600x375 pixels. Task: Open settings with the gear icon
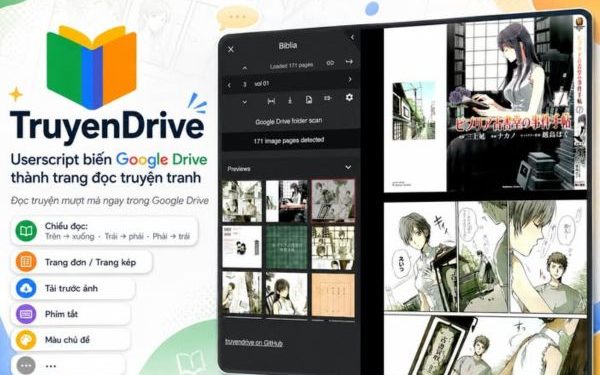pyautogui.click(x=349, y=97)
